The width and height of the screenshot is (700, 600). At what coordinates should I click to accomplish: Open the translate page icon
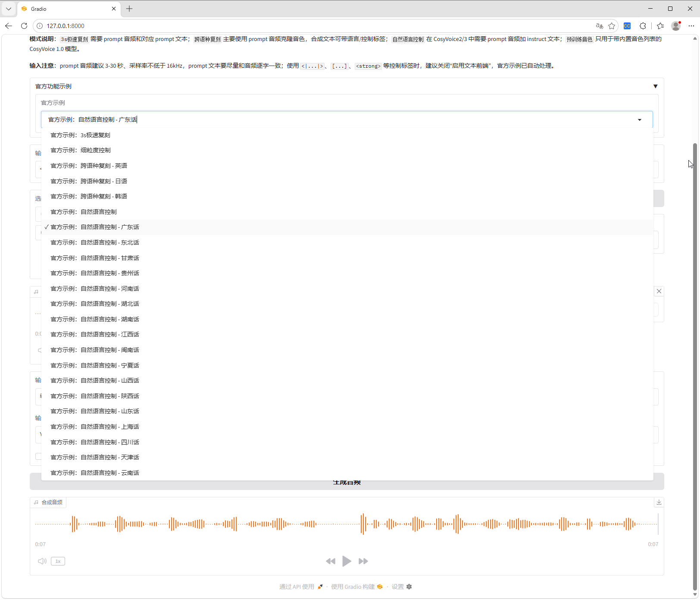click(599, 26)
